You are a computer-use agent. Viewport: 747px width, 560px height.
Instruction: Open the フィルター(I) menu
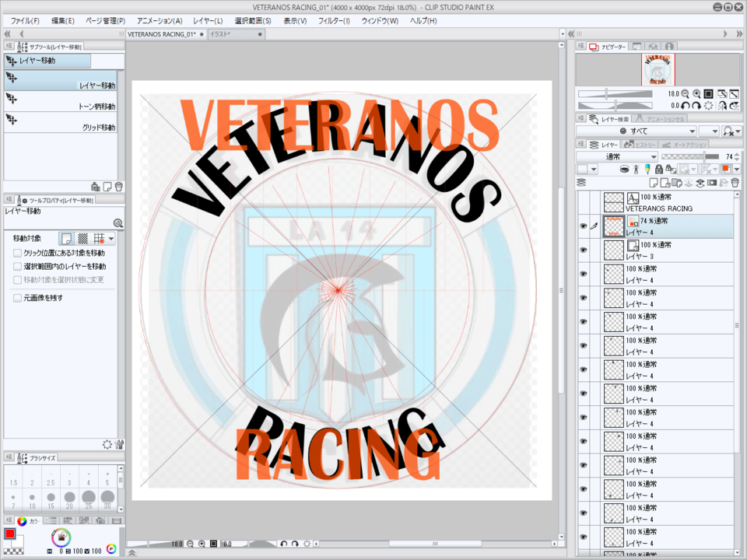point(334,20)
